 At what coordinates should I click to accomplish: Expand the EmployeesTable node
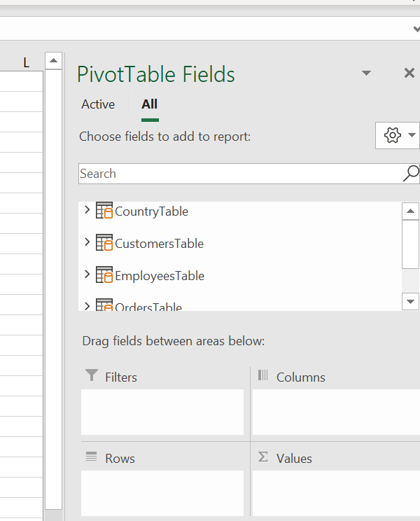click(x=87, y=275)
